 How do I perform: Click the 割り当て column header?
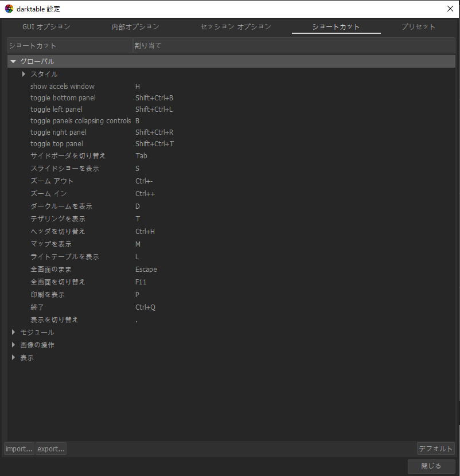(294, 45)
